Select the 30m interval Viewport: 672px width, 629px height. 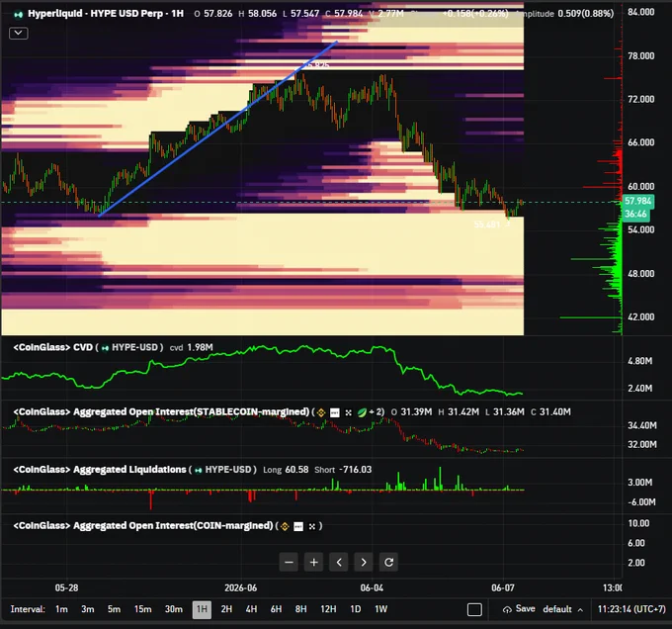(x=174, y=609)
